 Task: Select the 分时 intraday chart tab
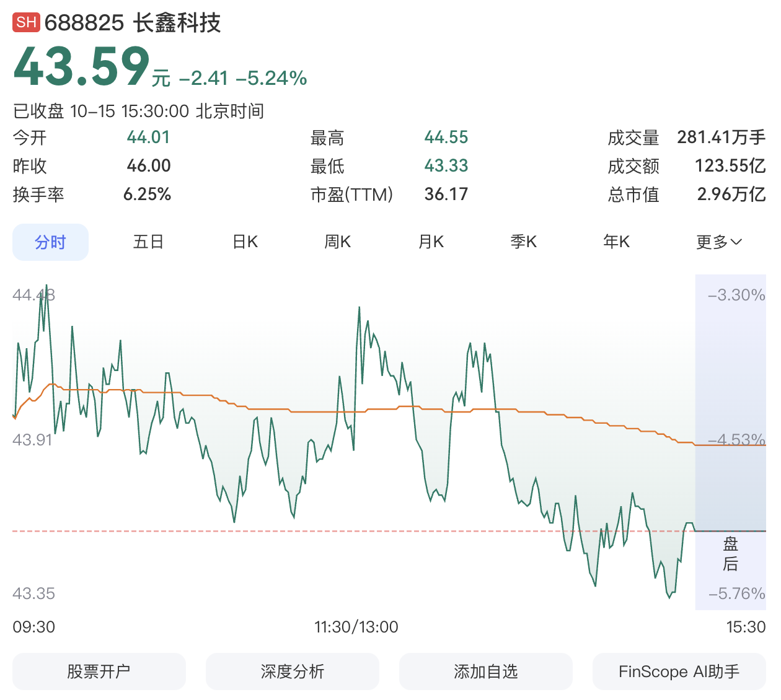pos(50,242)
